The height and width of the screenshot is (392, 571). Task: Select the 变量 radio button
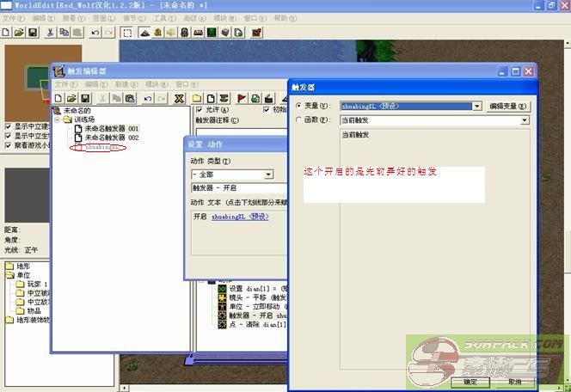coord(298,107)
